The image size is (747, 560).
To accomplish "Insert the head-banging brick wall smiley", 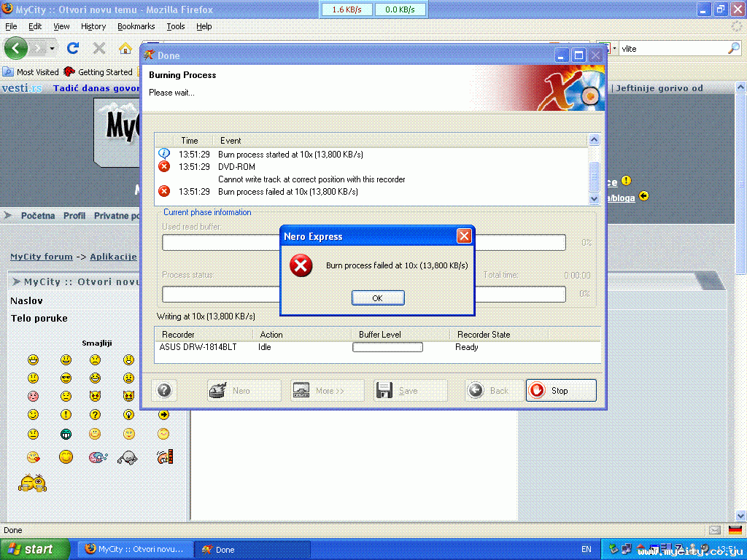I will point(165,456).
